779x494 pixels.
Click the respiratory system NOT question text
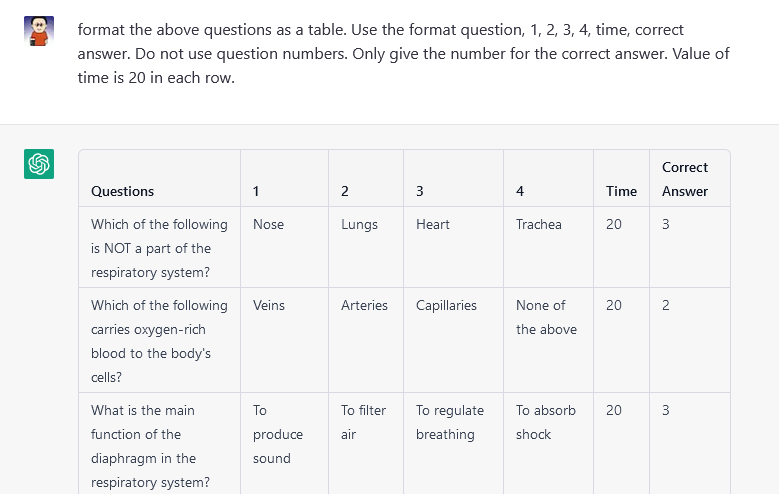coord(159,248)
